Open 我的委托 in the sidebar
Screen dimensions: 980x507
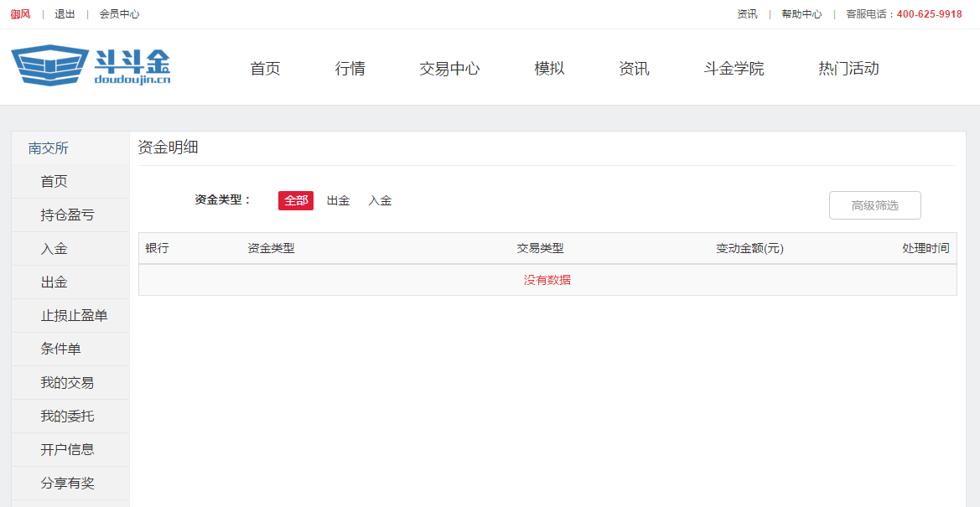click(x=67, y=416)
